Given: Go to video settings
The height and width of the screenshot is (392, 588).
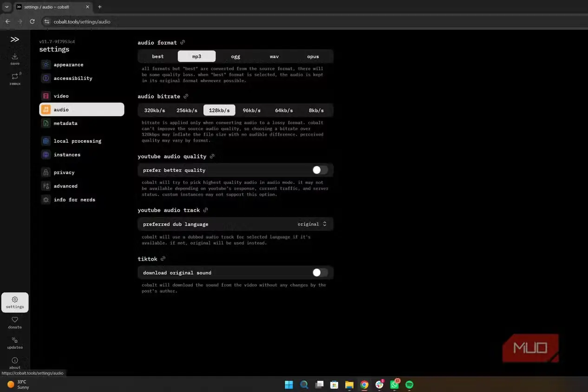Looking at the screenshot, I should (x=82, y=96).
